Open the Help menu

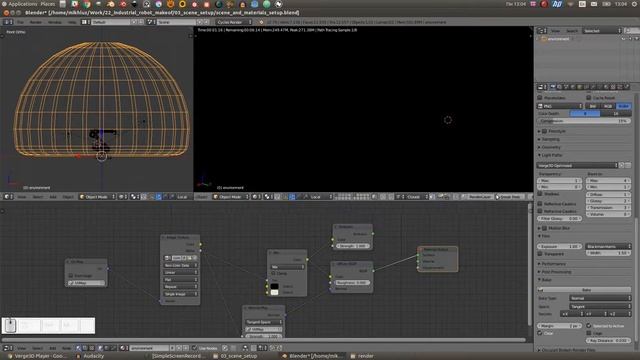(x=72, y=22)
